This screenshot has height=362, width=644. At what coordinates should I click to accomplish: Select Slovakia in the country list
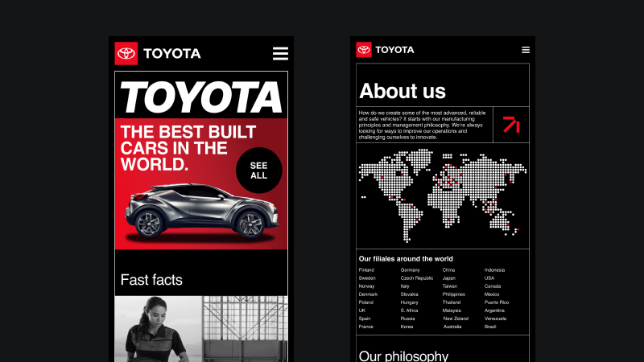pos(410,294)
